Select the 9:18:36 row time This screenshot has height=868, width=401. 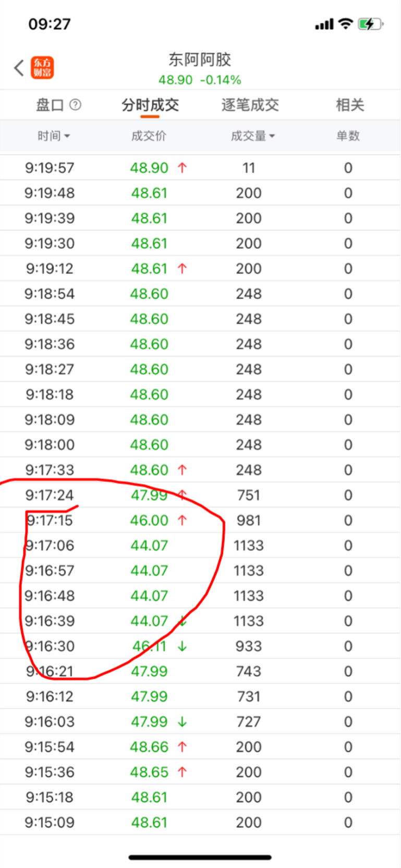(50, 344)
